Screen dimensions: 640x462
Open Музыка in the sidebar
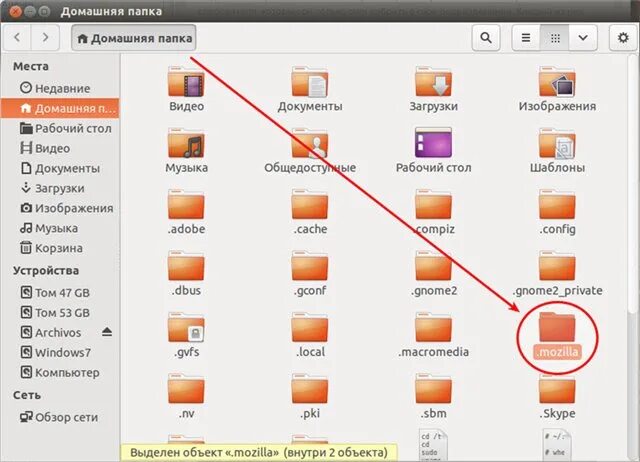tap(60, 228)
